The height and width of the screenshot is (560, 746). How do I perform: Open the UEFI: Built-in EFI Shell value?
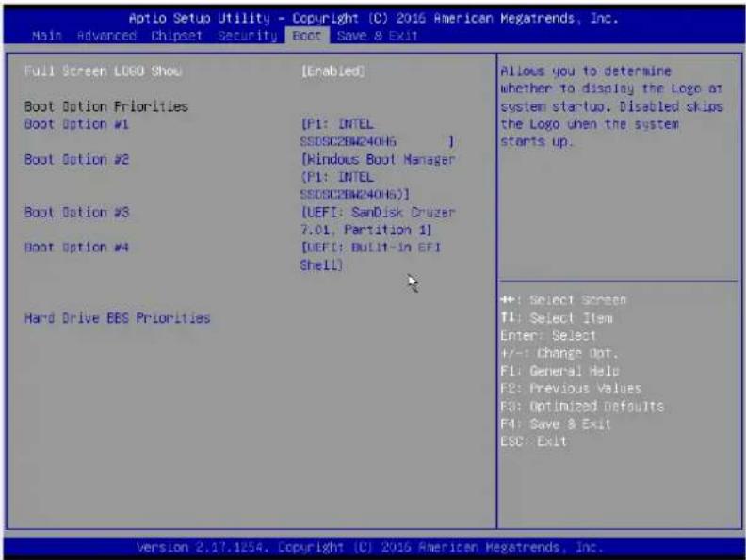(370, 256)
